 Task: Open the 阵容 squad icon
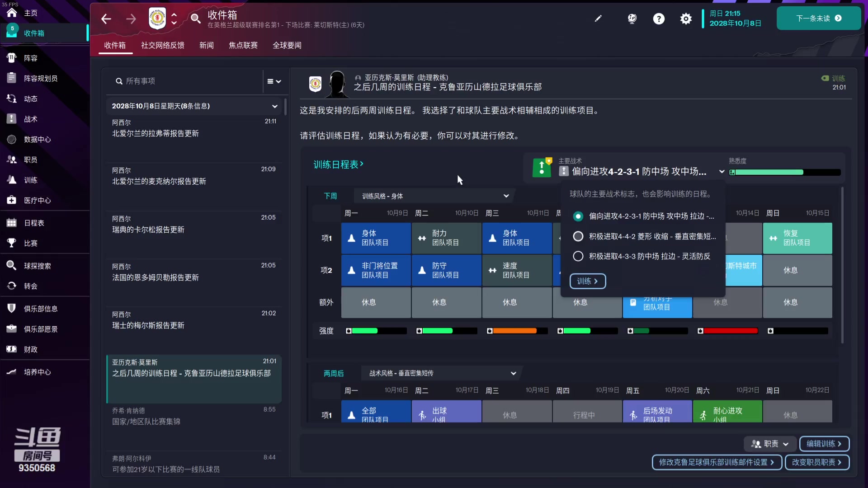[12, 58]
